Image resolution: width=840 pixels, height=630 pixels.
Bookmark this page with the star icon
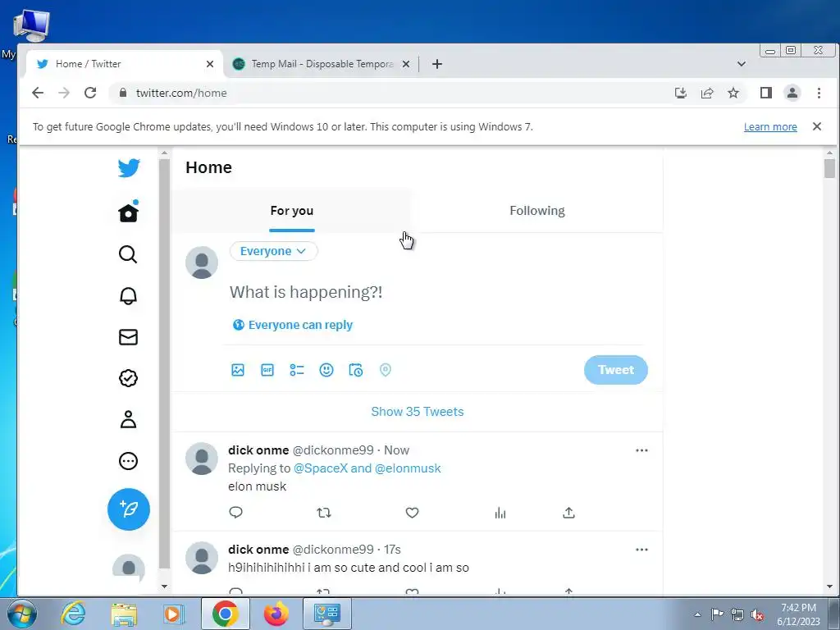[733, 93]
